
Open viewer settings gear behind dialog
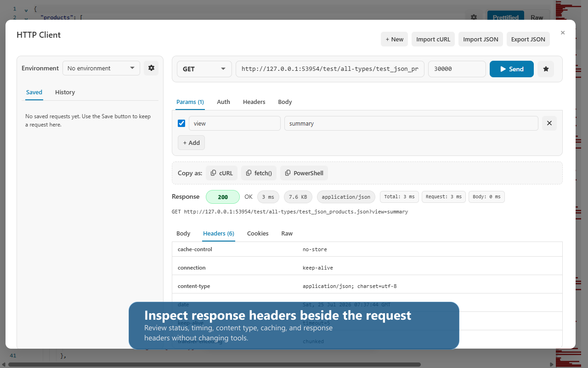coord(474,17)
